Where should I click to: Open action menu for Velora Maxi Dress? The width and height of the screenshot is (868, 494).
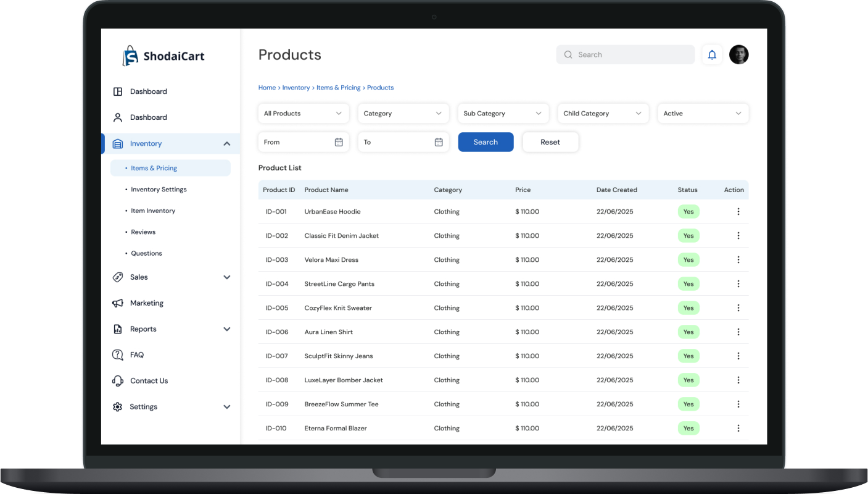click(x=738, y=260)
